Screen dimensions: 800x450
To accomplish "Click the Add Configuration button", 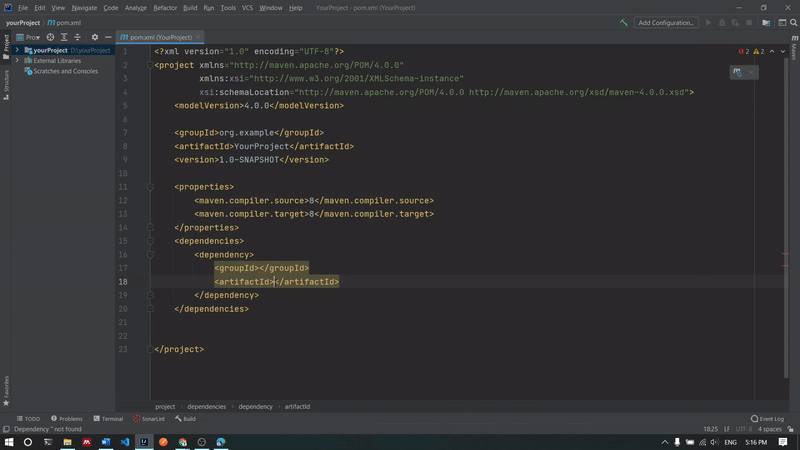I will tap(666, 22).
